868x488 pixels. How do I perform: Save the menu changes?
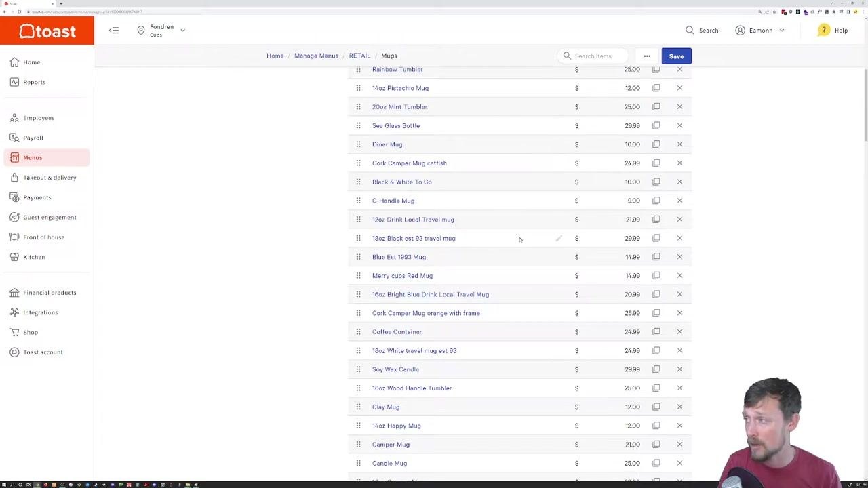coord(676,56)
